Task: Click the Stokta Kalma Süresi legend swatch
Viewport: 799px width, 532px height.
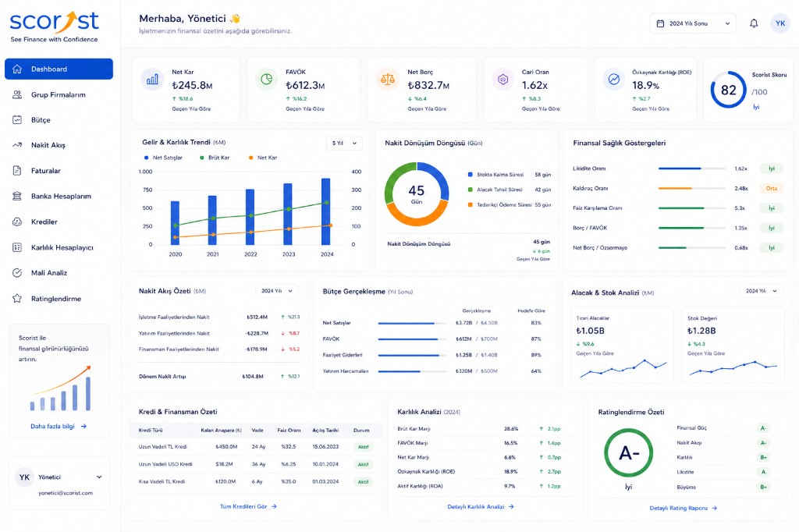Action: [470, 174]
